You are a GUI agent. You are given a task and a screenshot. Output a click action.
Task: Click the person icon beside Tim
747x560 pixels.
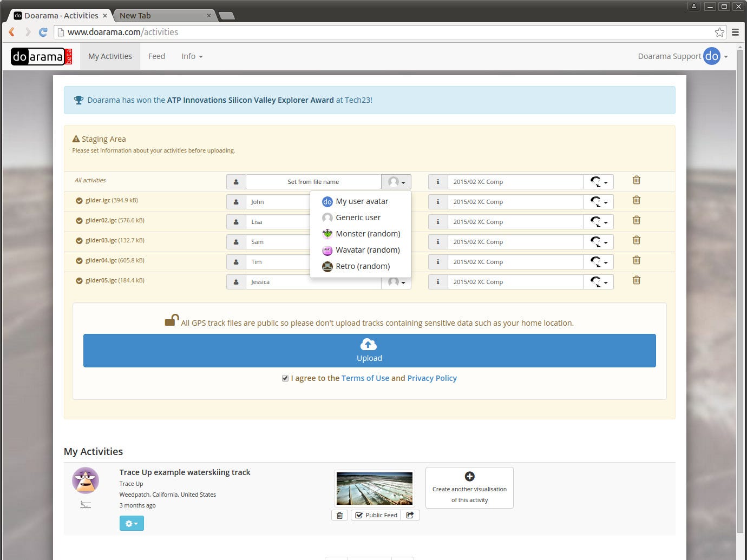tap(236, 262)
